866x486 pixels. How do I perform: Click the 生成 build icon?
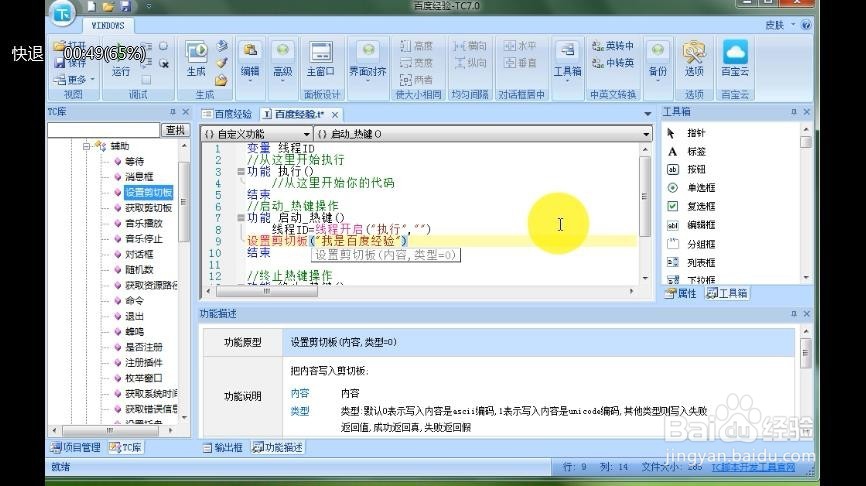point(196,59)
